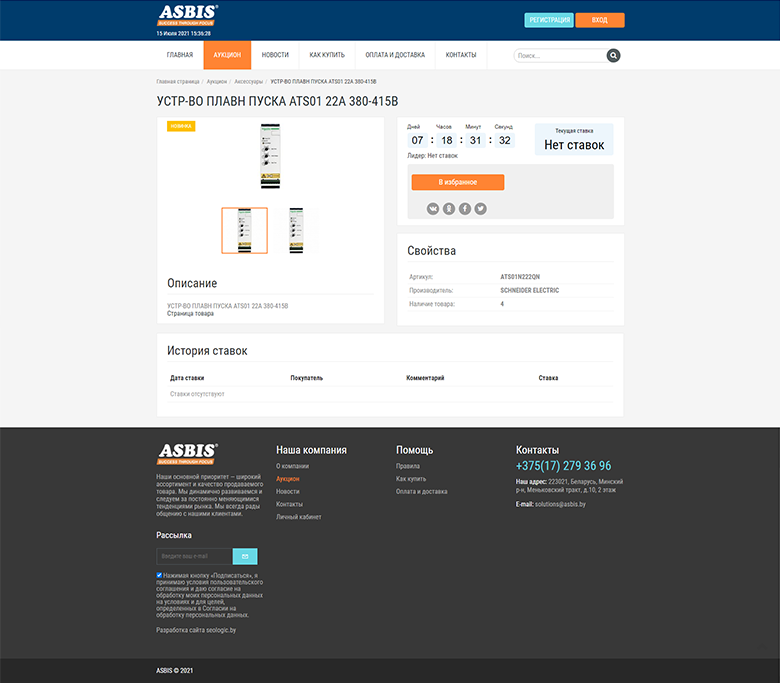
Task: Click the ASBIS logo in header
Action: [x=187, y=15]
